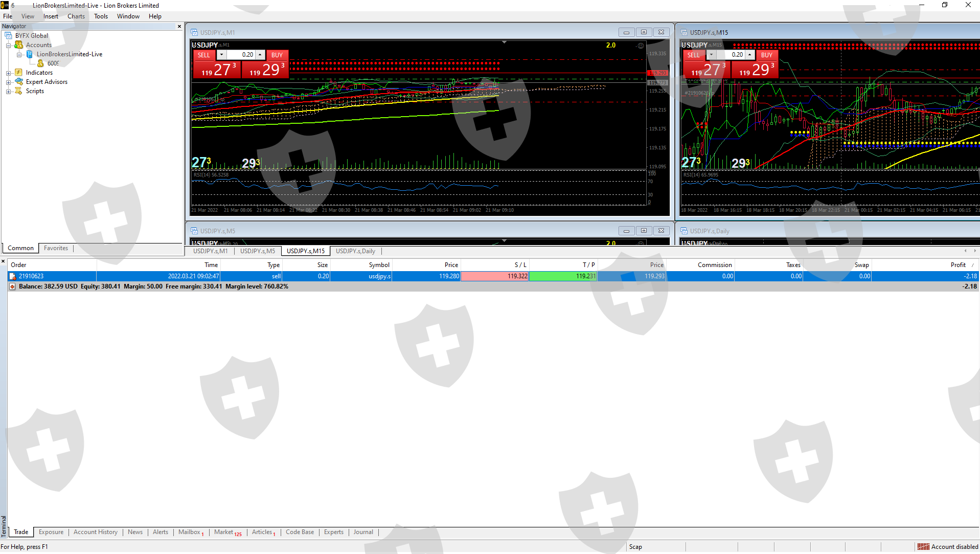This screenshot has height=554, width=980.
Task: Click BUY button on M15 chart
Action: click(767, 55)
